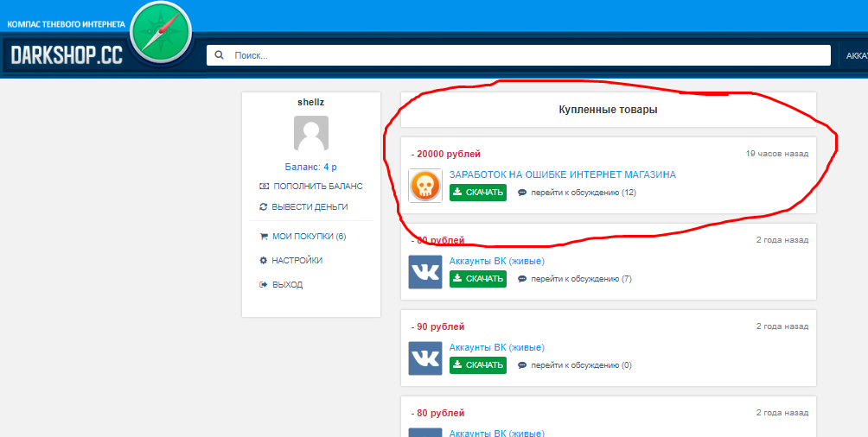Go to discussion with 7 comments
This screenshot has width=868, height=437.
click(x=581, y=279)
